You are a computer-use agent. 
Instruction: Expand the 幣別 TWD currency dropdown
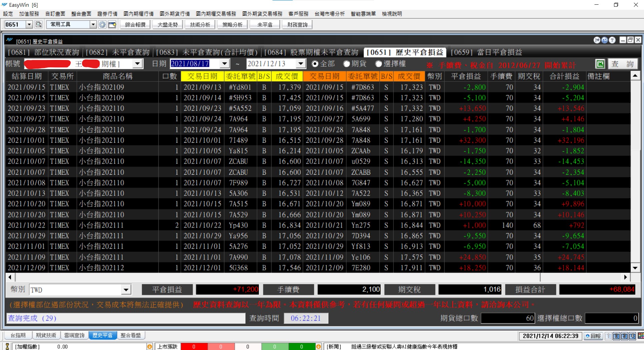[x=126, y=290]
